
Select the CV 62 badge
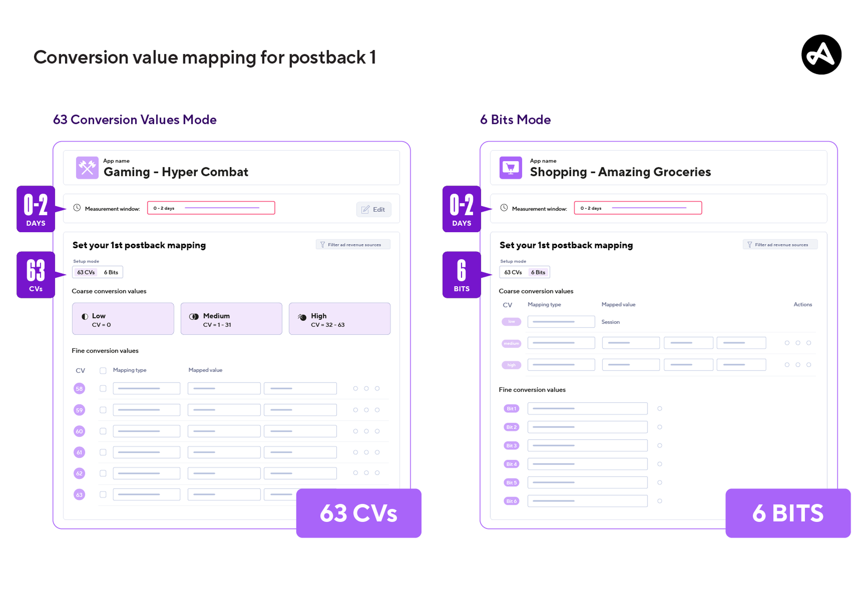(79, 473)
